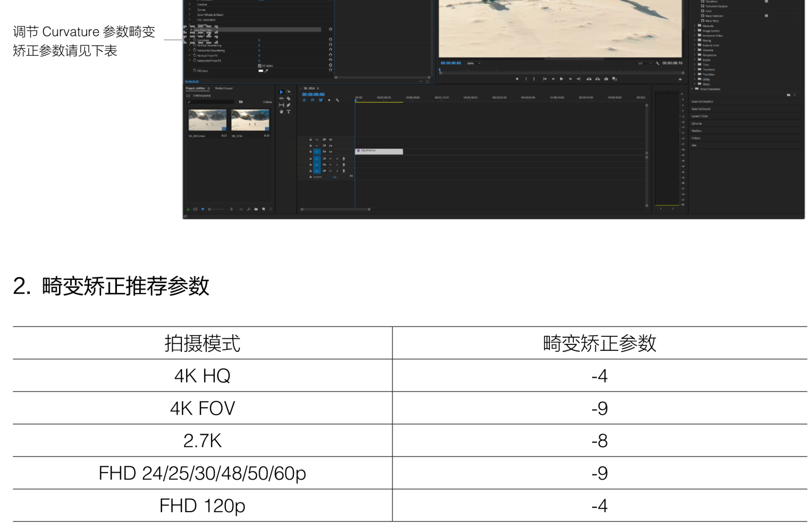Expand Curvature parameter
The height and width of the screenshot is (529, 812).
(189, 40)
